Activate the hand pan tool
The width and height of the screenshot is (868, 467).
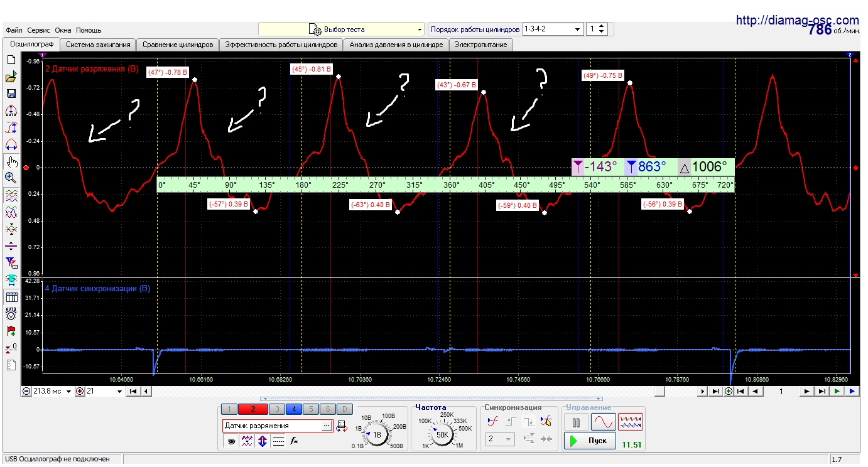pos(11,161)
